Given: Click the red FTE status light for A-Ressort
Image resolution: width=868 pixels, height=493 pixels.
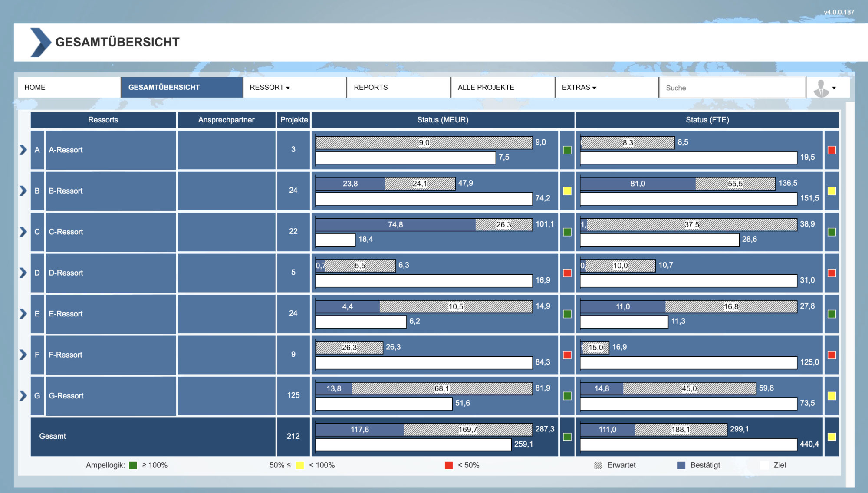Looking at the screenshot, I should [x=832, y=150].
